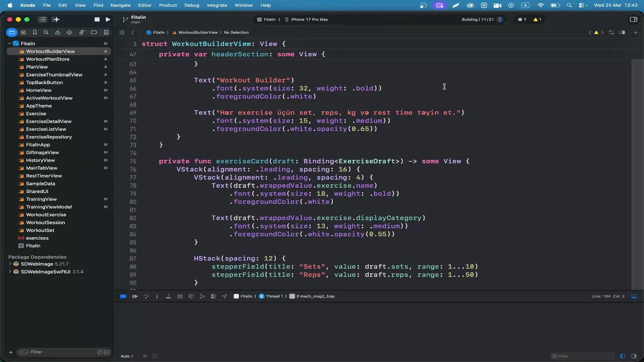Step out in debug bar
Image resolution: width=644 pixels, height=362 pixels.
pyautogui.click(x=168, y=296)
